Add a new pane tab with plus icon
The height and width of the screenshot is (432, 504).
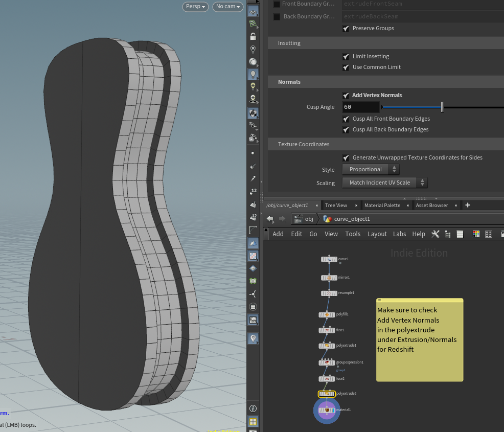[467, 205]
